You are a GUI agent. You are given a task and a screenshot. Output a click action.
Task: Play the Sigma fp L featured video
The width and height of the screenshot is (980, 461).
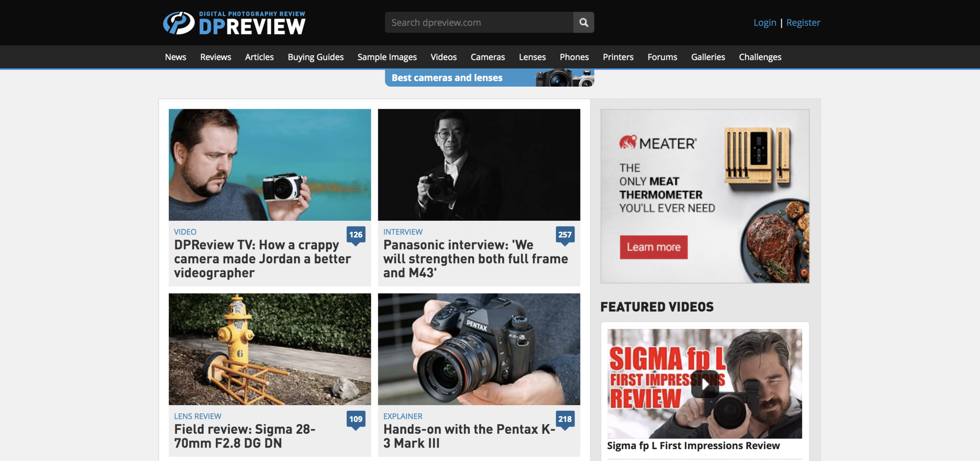click(x=705, y=384)
